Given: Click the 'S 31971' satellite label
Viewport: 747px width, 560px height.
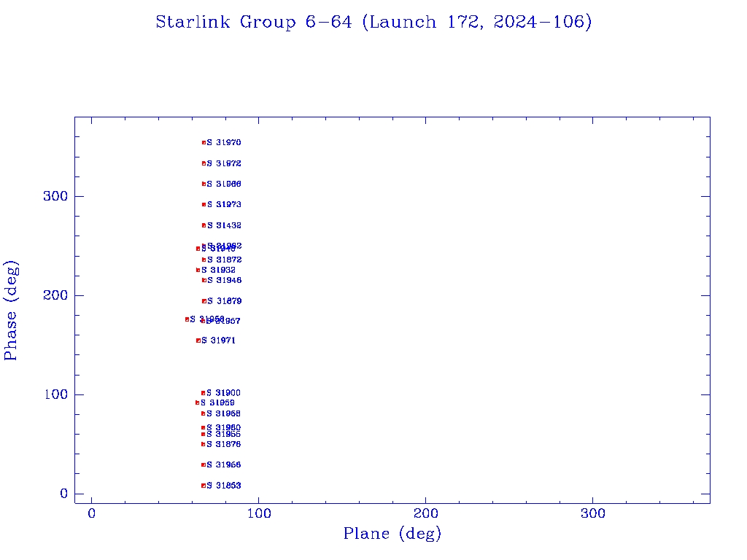Looking at the screenshot, I should [x=218, y=341].
